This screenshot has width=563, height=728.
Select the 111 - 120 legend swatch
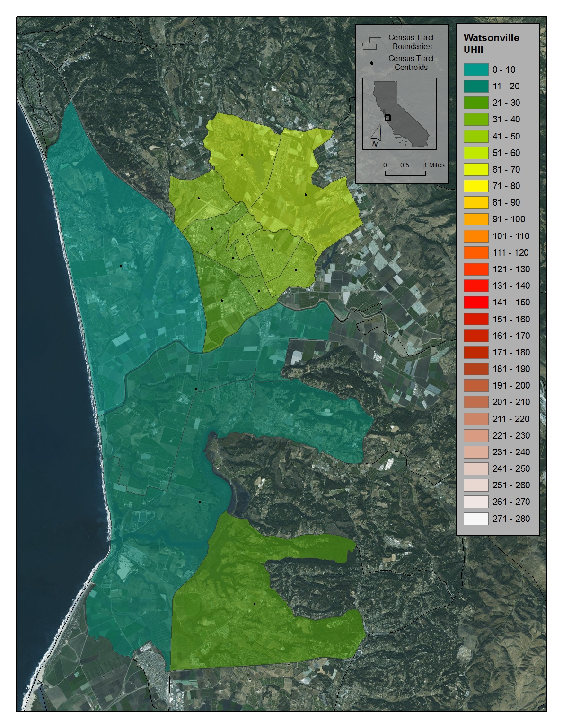pyautogui.click(x=475, y=252)
